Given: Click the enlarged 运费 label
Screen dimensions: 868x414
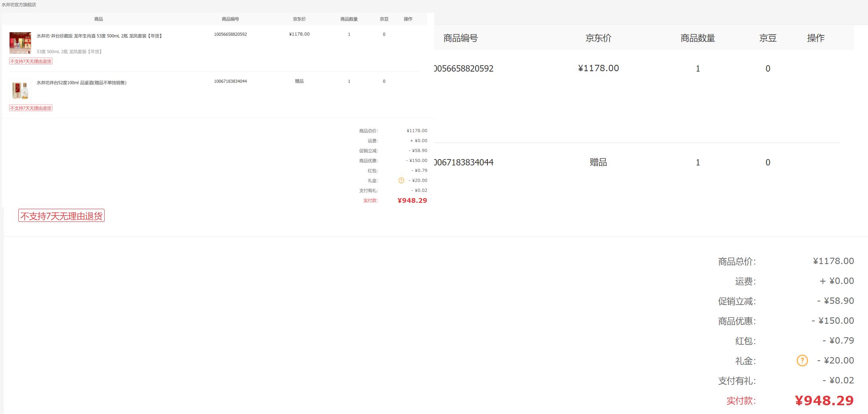Looking at the screenshot, I should [746, 282].
